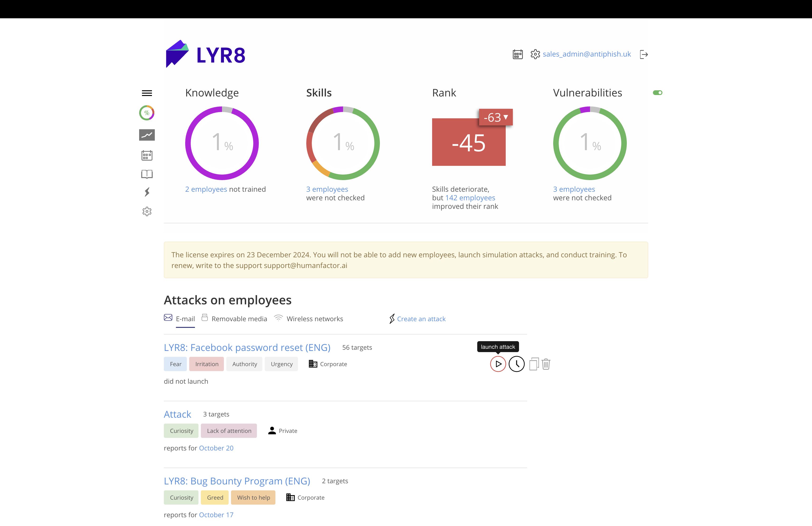812x526 pixels.
Task: Open the sidebar chart statistics icon
Action: pyautogui.click(x=147, y=135)
